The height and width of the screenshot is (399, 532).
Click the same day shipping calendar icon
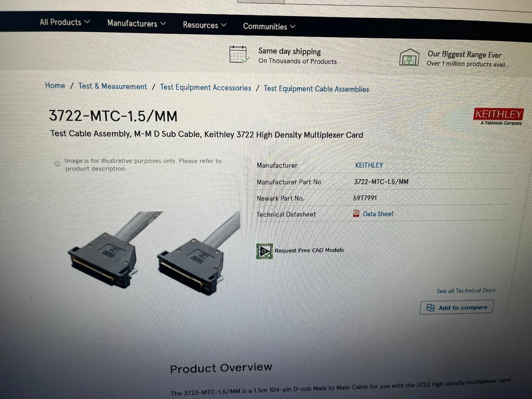coord(239,54)
